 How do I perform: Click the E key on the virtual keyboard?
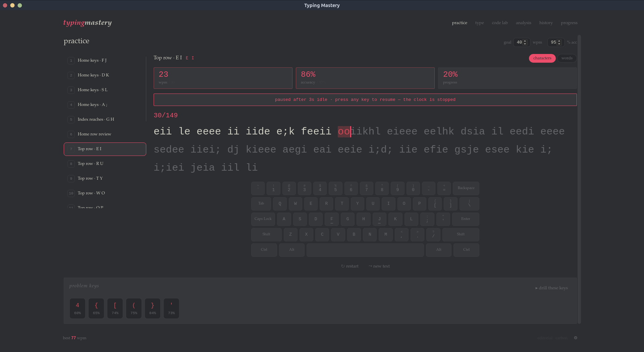311,204
